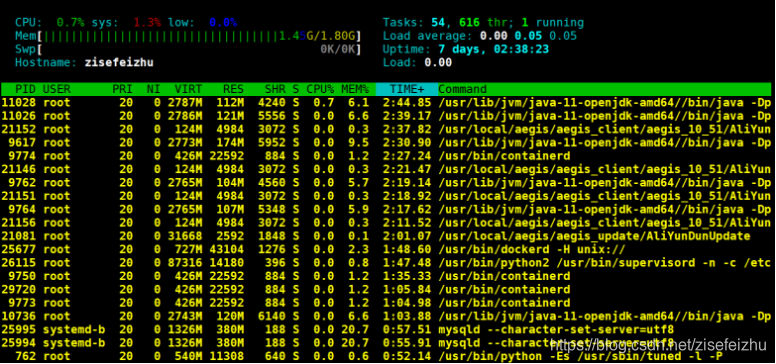Click the highlighted TIME+ column header
The image size is (776, 364).
pyautogui.click(x=407, y=90)
